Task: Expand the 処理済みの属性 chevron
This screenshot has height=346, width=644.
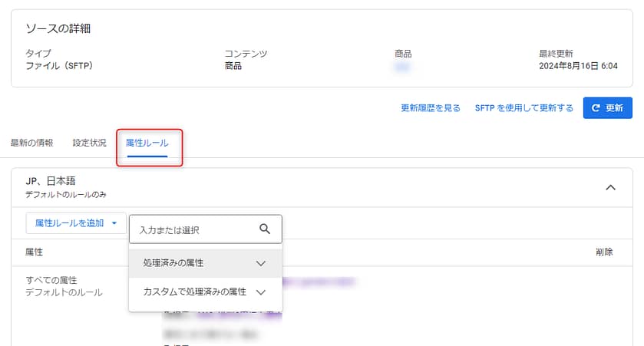Action: (260, 263)
